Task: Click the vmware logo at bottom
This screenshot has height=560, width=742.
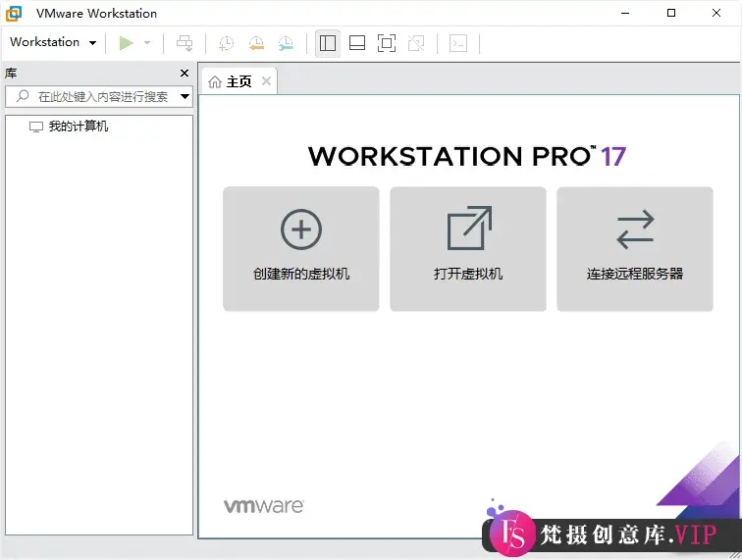Action: [264, 506]
